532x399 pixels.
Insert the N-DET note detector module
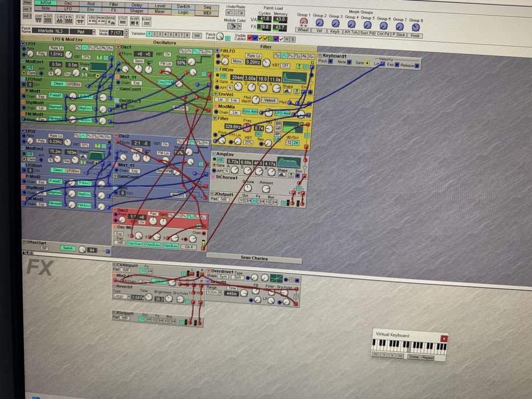click(135, 21)
